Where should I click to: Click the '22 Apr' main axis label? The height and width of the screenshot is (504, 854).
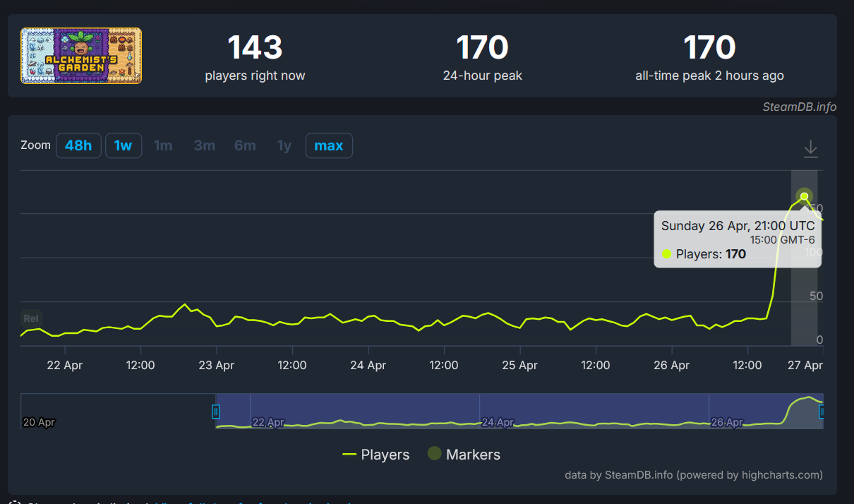[64, 366]
